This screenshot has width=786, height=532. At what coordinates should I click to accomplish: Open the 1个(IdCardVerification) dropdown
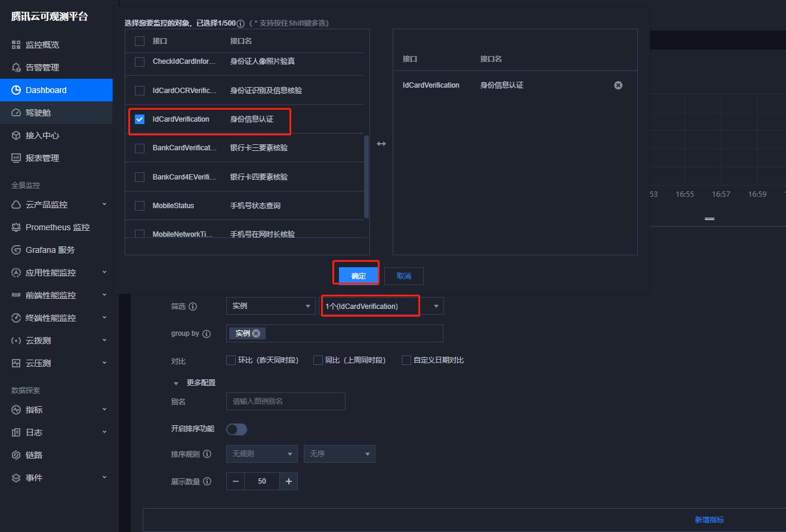pyautogui.click(x=382, y=306)
